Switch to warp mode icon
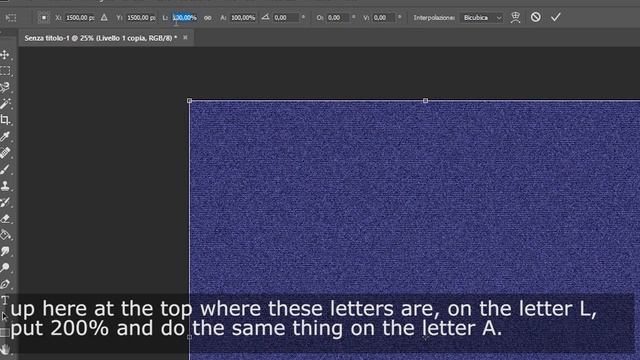Viewport: 640px width, 360px height. pos(516,17)
